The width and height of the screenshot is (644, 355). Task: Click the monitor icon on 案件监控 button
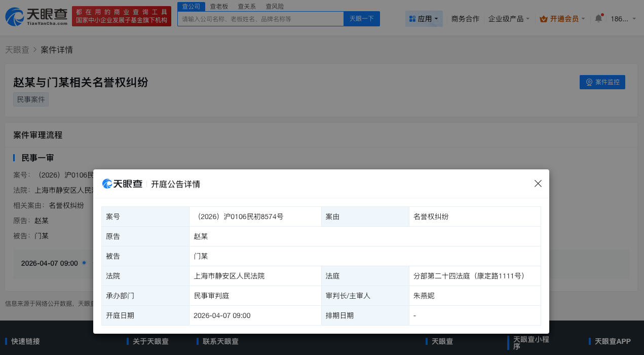589,82
